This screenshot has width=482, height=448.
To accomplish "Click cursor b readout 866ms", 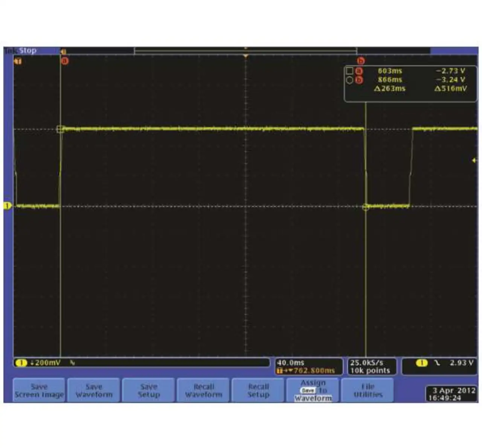I will (390, 79).
